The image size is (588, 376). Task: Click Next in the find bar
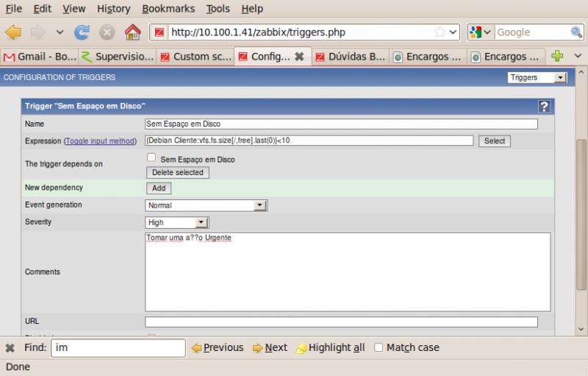(270, 348)
